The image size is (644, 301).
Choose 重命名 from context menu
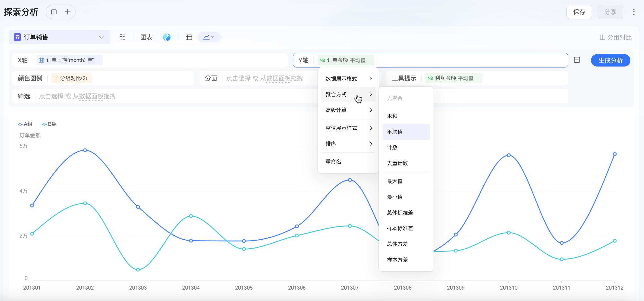click(333, 162)
